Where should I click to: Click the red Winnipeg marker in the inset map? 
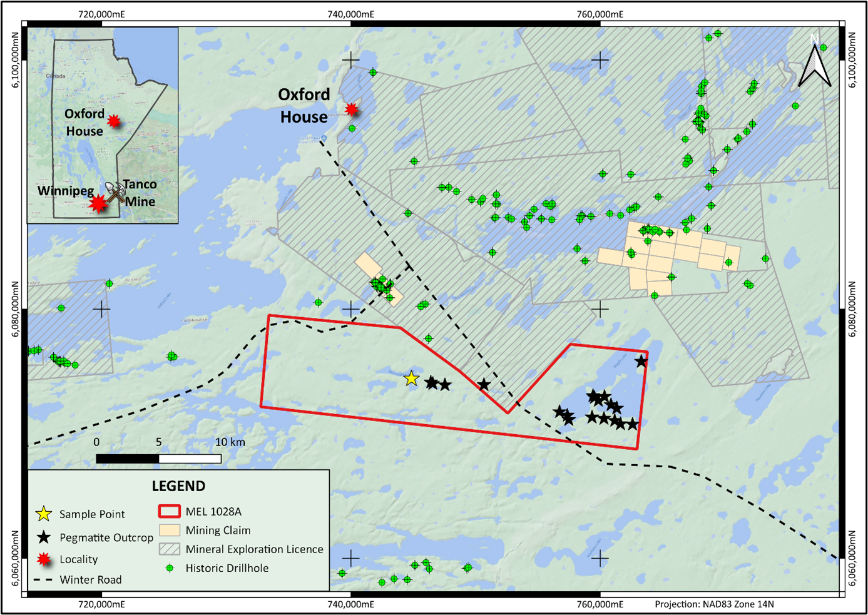pyautogui.click(x=98, y=203)
